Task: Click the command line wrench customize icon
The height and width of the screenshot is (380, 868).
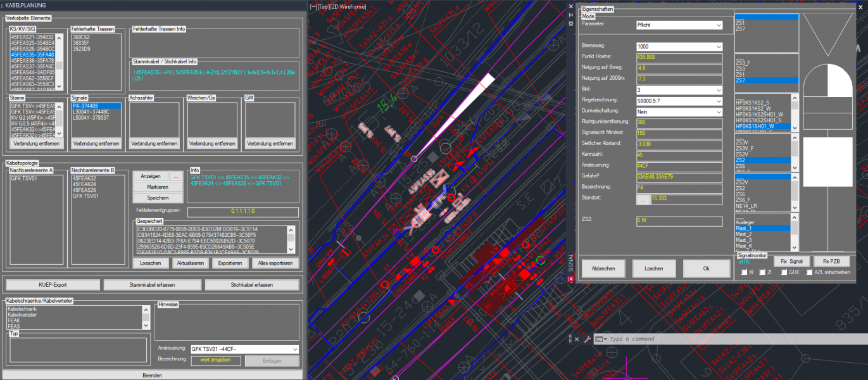Action: click(586, 339)
